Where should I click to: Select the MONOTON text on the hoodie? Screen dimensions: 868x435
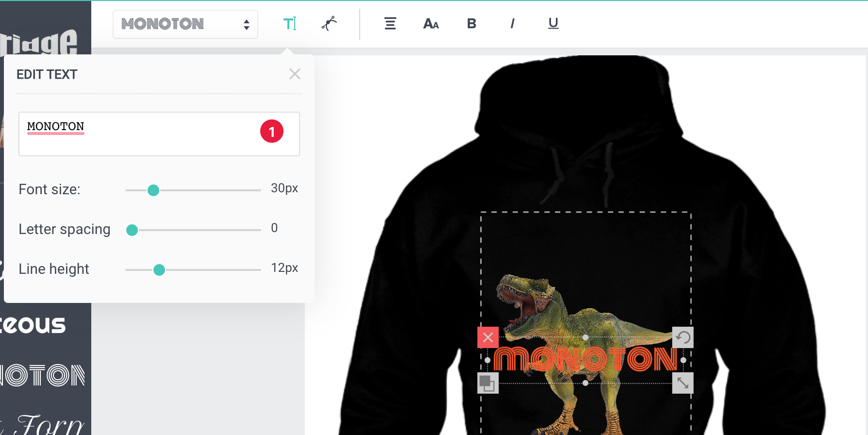pyautogui.click(x=585, y=359)
